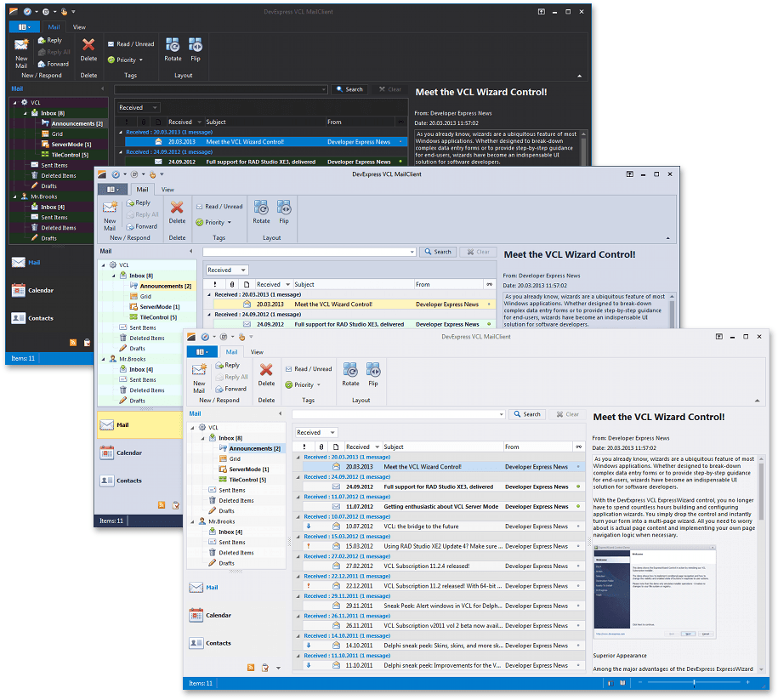Click Clear button in front window
Image resolution: width=778 pixels, height=700 pixels.
click(x=568, y=414)
